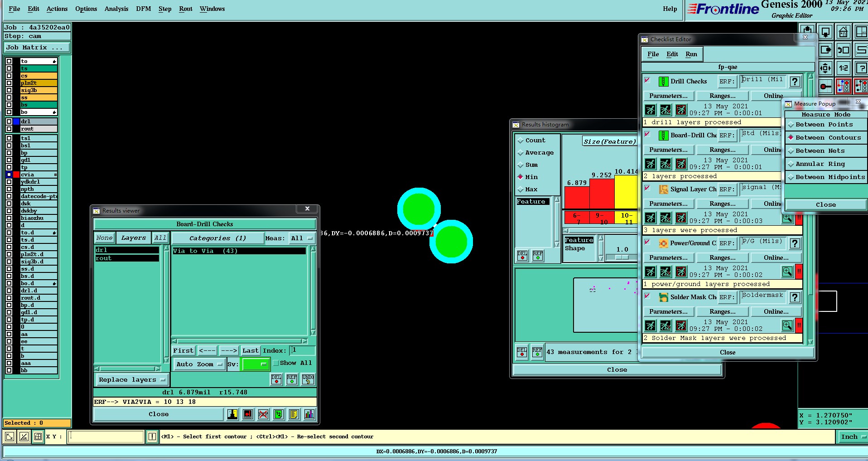Click the REF icon in Results viewer
Image resolution: width=868 pixels, height=461 pixels.
[x=292, y=379]
